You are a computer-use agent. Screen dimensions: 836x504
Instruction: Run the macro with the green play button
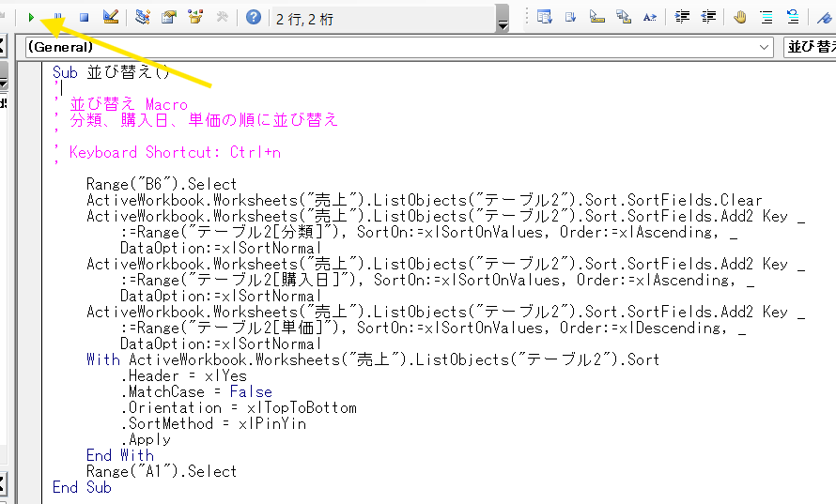click(32, 17)
